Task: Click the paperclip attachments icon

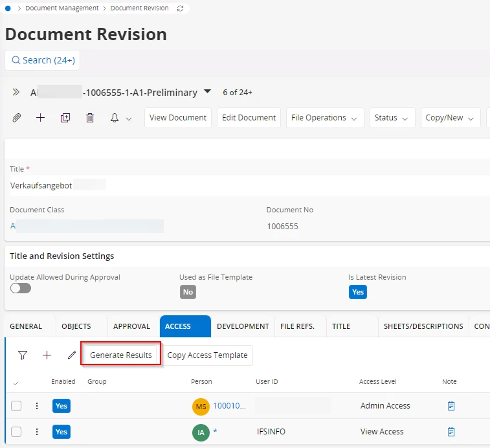Action: [17, 118]
